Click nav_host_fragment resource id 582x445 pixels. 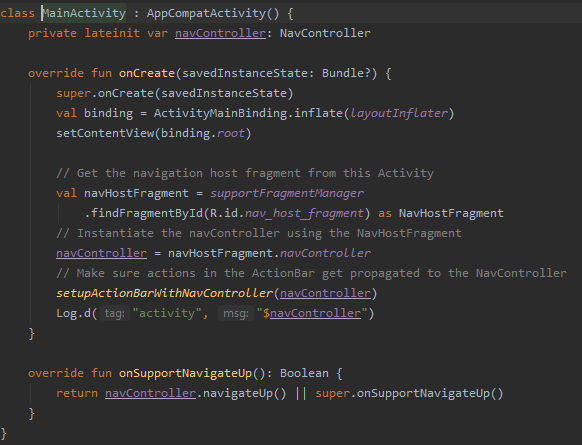point(304,213)
